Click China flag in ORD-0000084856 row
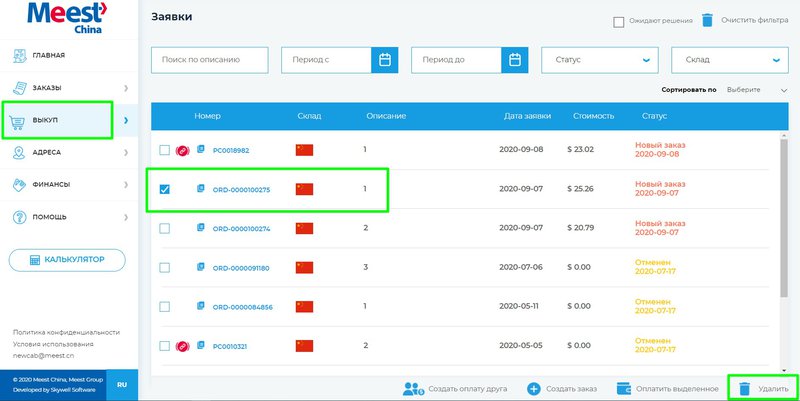Screen dimensions: 800x401 tap(304, 307)
